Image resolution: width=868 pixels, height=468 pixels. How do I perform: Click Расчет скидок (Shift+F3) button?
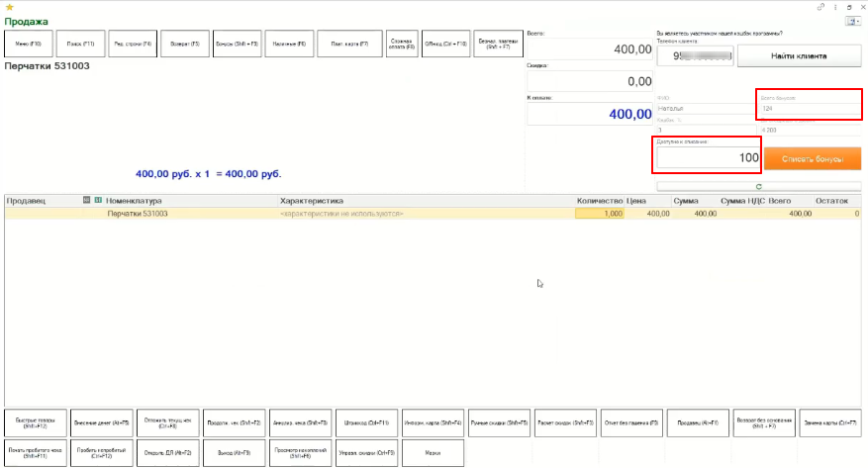(565, 423)
